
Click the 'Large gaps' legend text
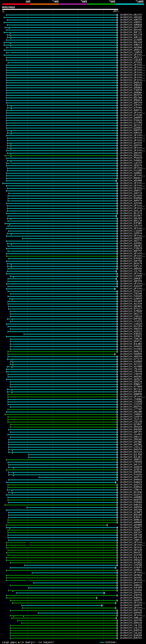coord(10,642)
